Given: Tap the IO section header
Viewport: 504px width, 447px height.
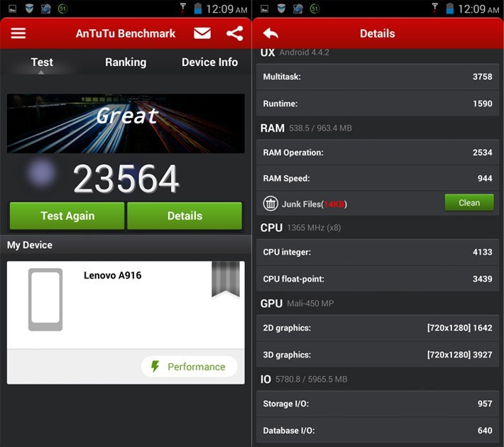Looking at the screenshot, I should point(304,379).
